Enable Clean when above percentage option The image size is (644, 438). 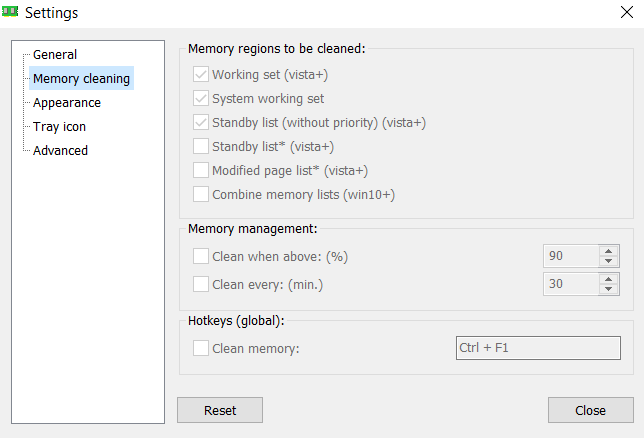[x=201, y=257]
